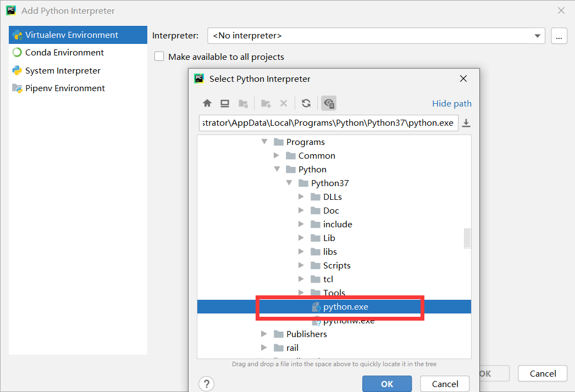Expand the Publishers folder
This screenshot has height=392, width=575.
click(264, 334)
